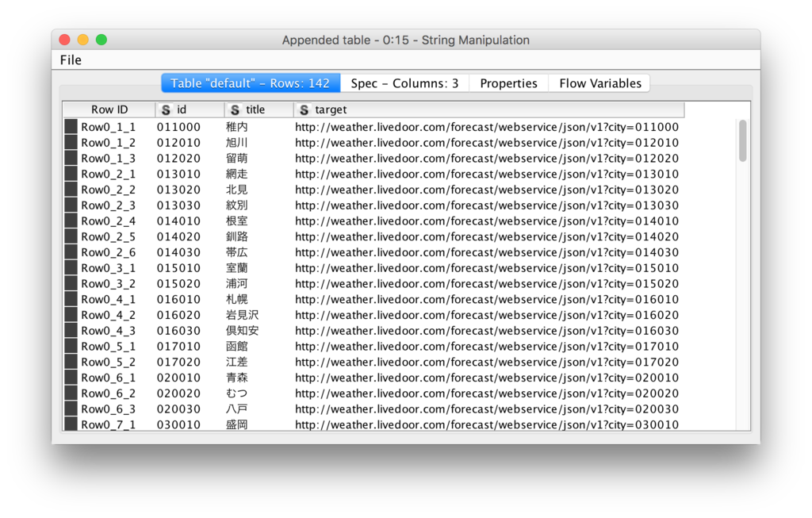Click the target column header

click(488, 109)
